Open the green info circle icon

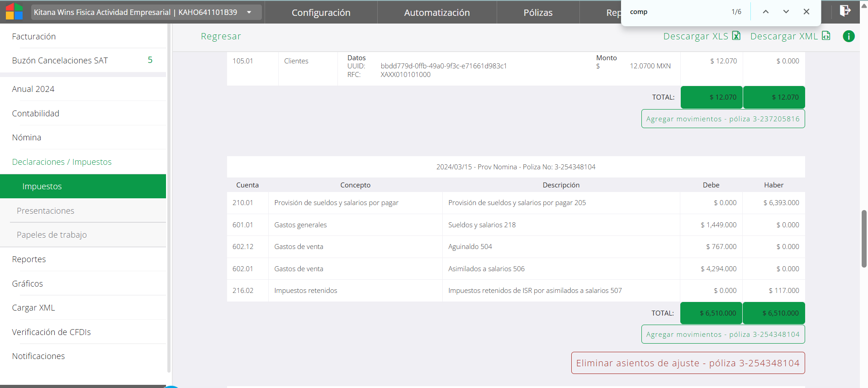[x=849, y=36]
